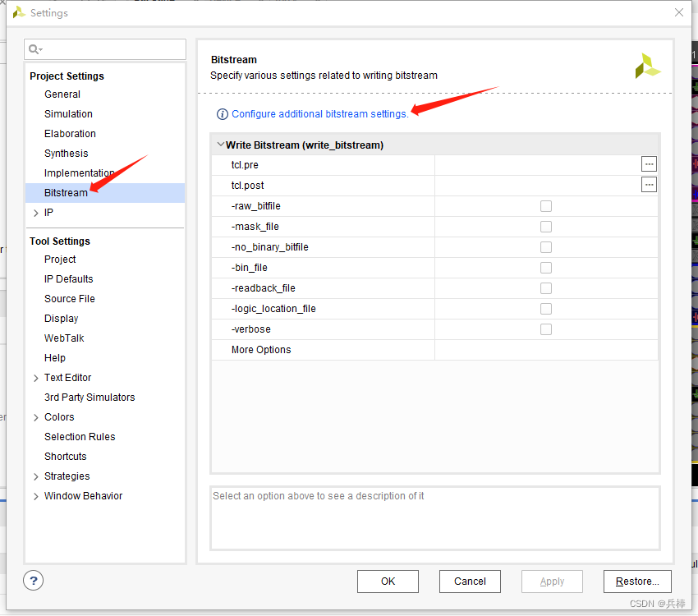Check the -bin_file option
Viewport: 698px width, 616px height.
point(546,268)
